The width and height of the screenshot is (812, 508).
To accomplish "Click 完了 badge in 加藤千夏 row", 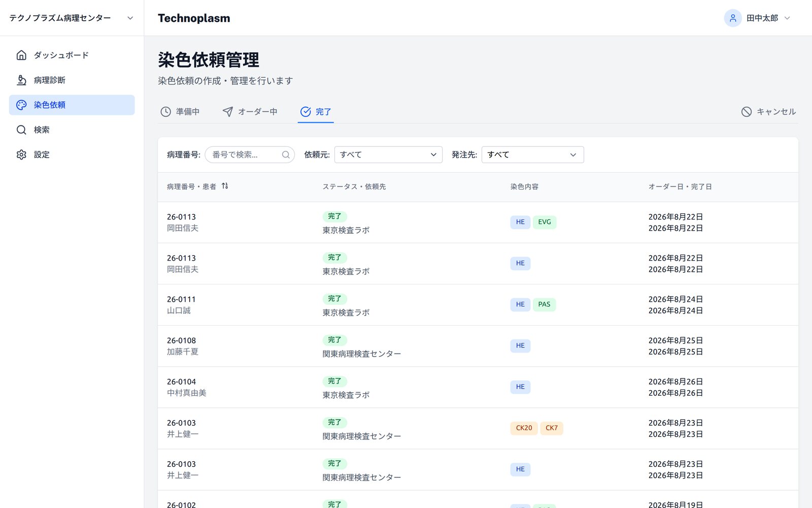I will (x=334, y=340).
